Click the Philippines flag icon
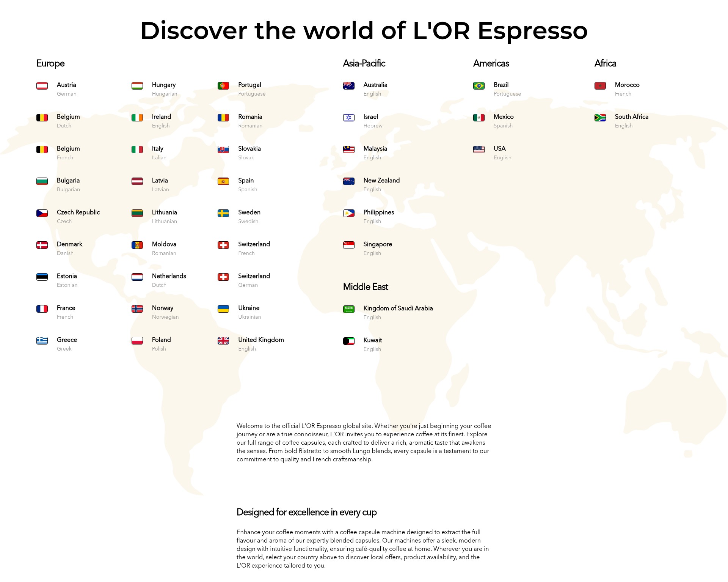728x582 pixels. coord(349,213)
